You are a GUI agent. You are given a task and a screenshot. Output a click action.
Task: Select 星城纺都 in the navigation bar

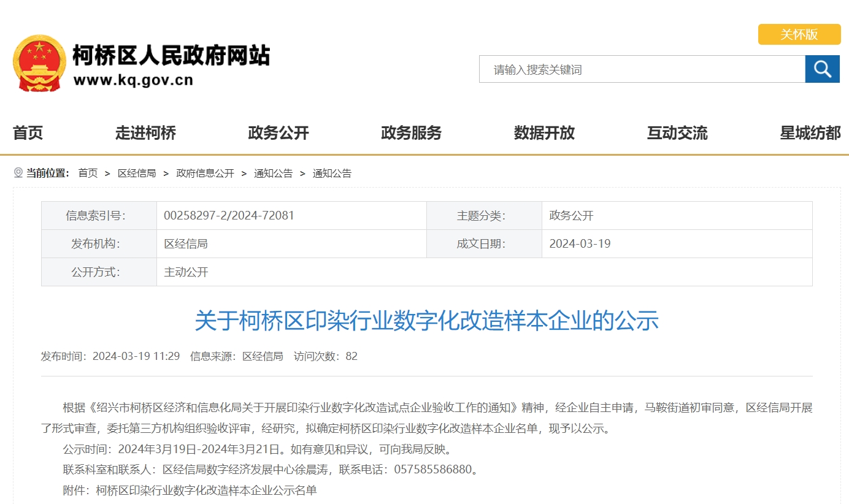pos(810,133)
